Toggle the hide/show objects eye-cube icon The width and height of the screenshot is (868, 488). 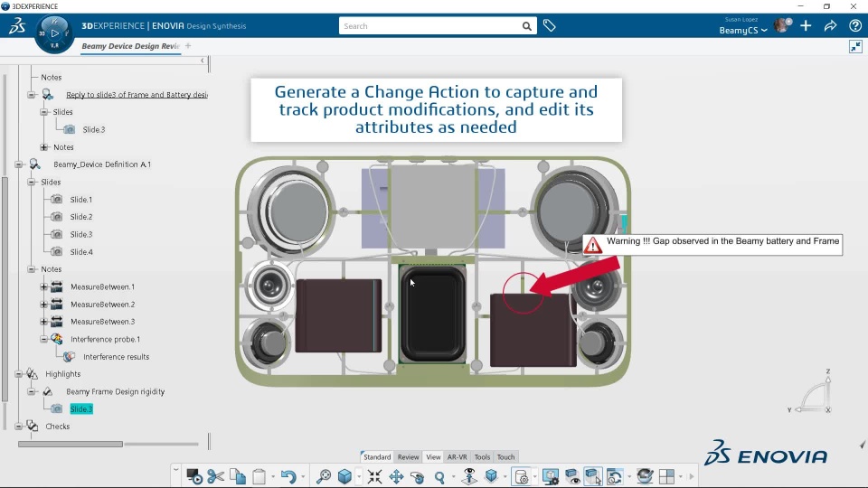tap(572, 476)
